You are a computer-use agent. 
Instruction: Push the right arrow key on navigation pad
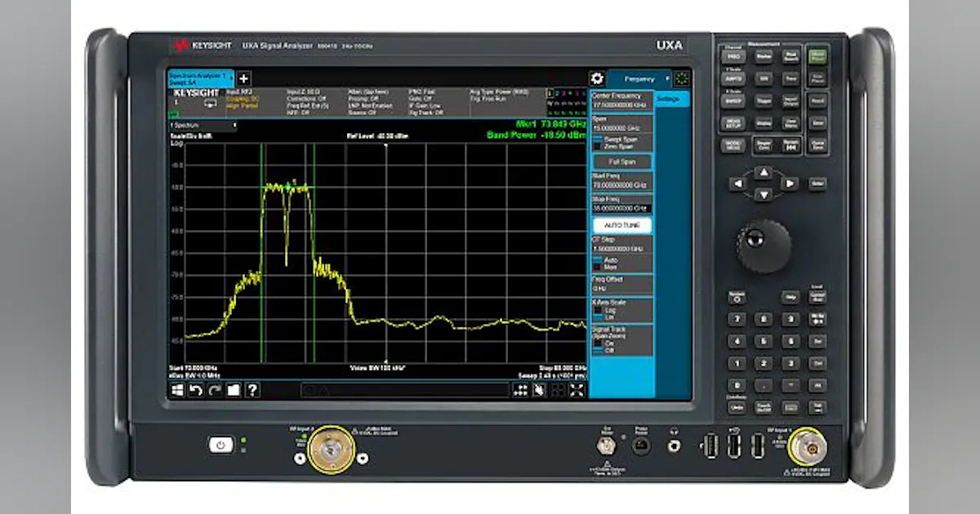[788, 184]
